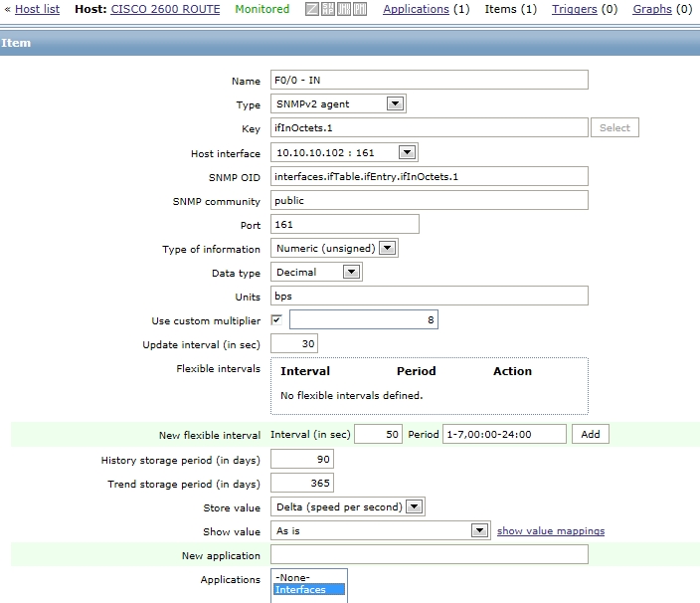
Task: Open the CISCO 2600 ROUTE host link
Action: point(165,9)
